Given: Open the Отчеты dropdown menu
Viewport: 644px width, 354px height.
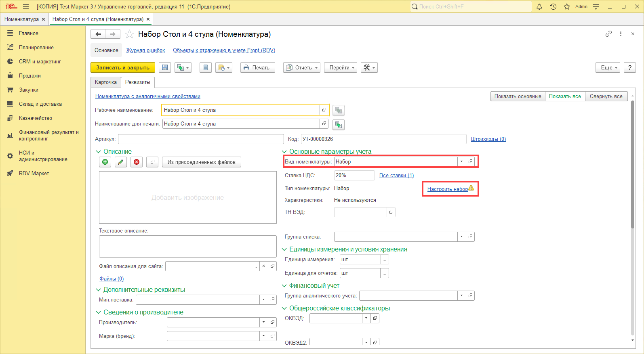Looking at the screenshot, I should 302,68.
